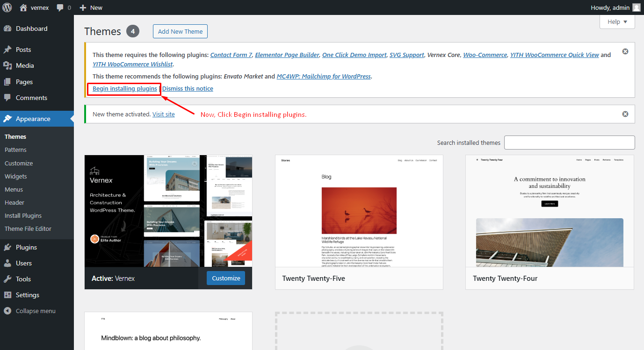Open YITH WooCommerce Wishlist link
This screenshot has width=644, height=350.
click(x=133, y=64)
